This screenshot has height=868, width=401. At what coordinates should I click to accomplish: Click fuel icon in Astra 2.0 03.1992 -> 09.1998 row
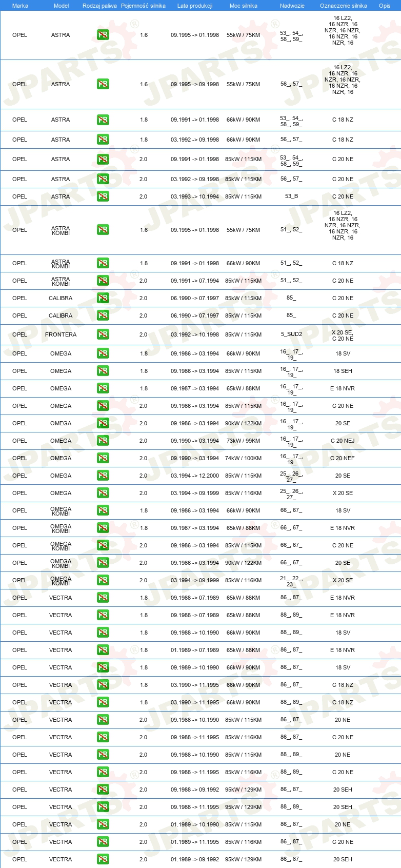[x=103, y=179]
